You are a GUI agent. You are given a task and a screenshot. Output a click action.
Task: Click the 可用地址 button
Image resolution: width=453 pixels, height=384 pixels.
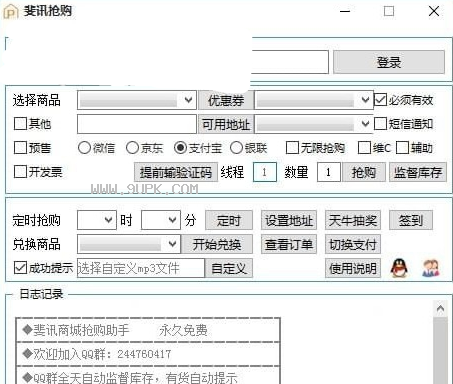tap(226, 124)
